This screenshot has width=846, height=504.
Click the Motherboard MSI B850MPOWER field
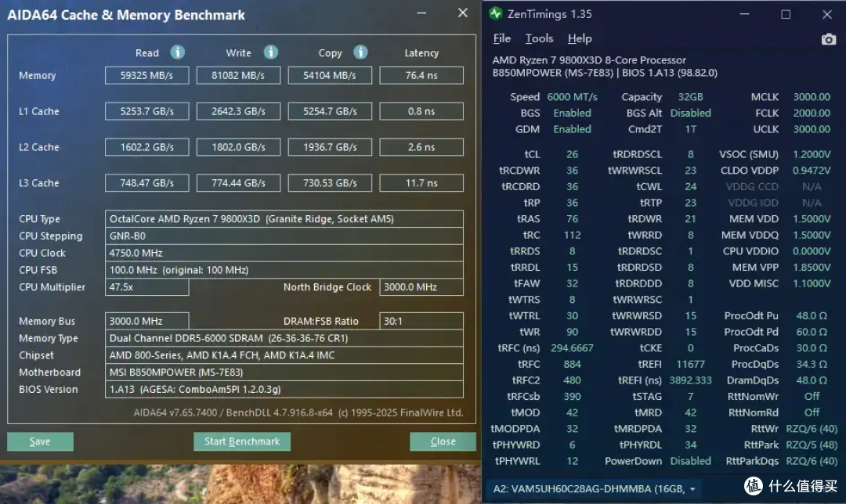click(284, 373)
